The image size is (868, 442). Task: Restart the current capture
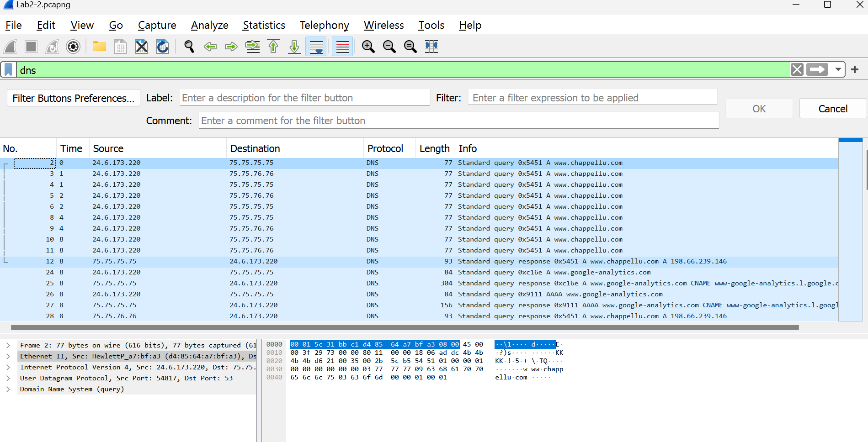[x=52, y=47]
